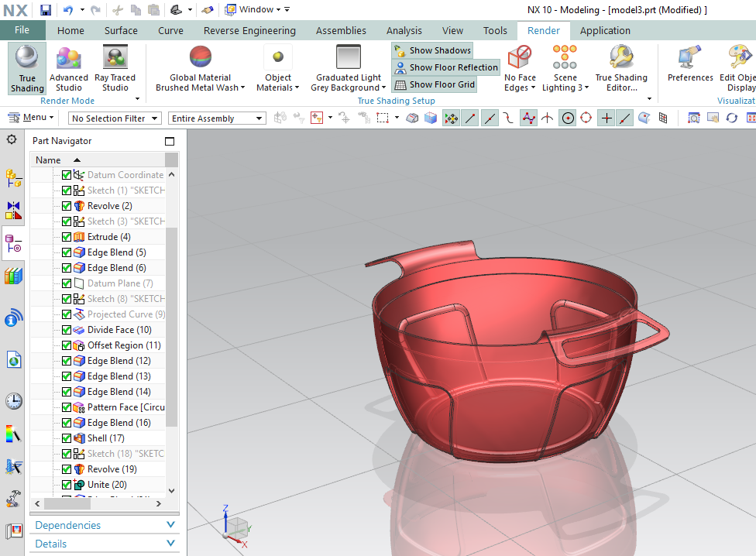The image size is (756, 556).
Task: Apply the Global Material Brushed Metal Wash
Action: click(199, 68)
